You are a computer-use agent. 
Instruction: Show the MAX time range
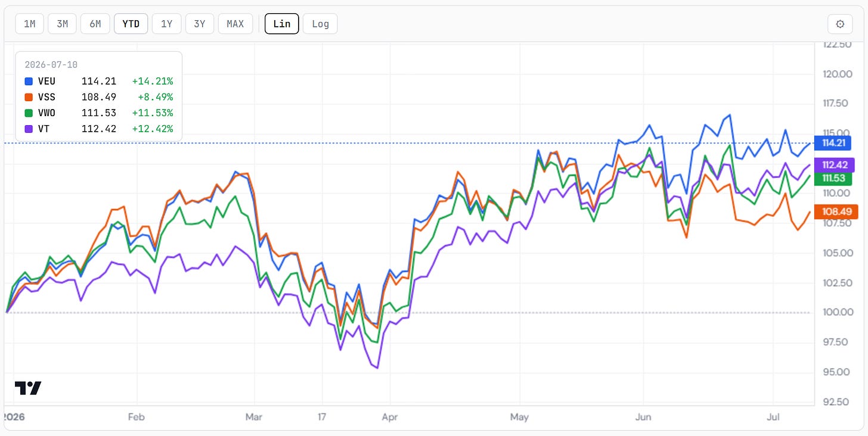pyautogui.click(x=235, y=24)
